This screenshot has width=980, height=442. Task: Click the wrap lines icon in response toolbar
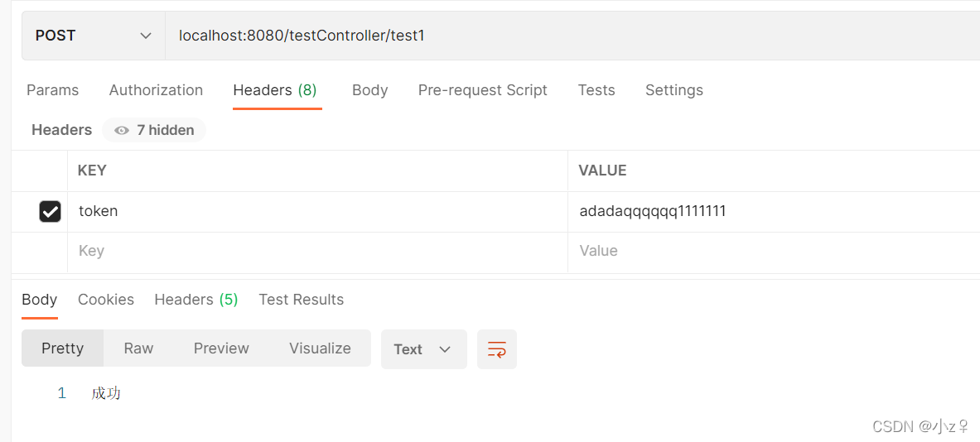(497, 349)
